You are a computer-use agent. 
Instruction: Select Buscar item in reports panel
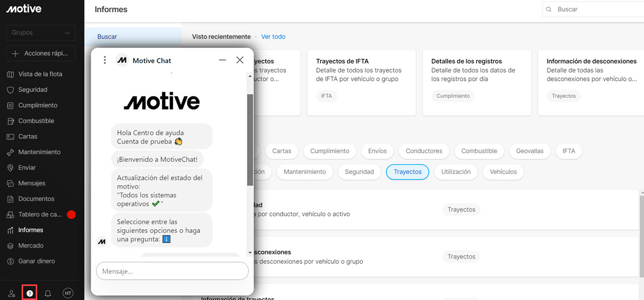pyautogui.click(x=133, y=37)
